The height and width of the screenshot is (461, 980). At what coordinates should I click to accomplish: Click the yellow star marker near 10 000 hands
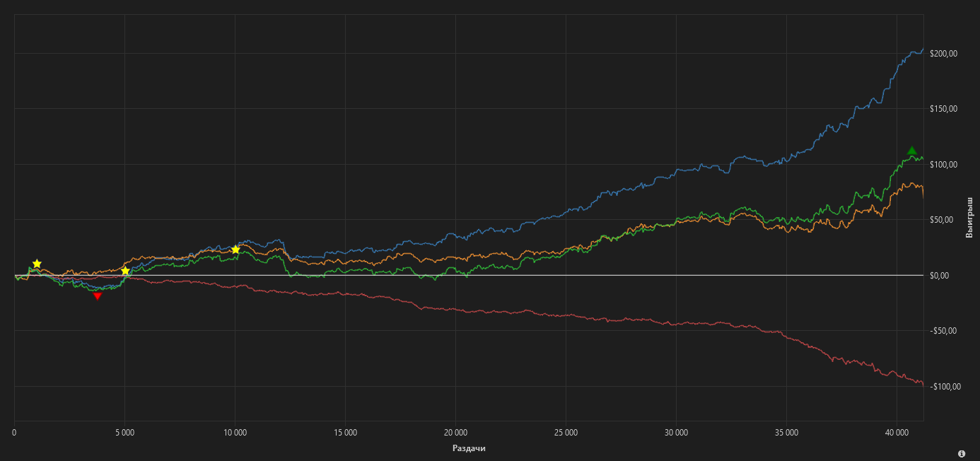coord(235,250)
